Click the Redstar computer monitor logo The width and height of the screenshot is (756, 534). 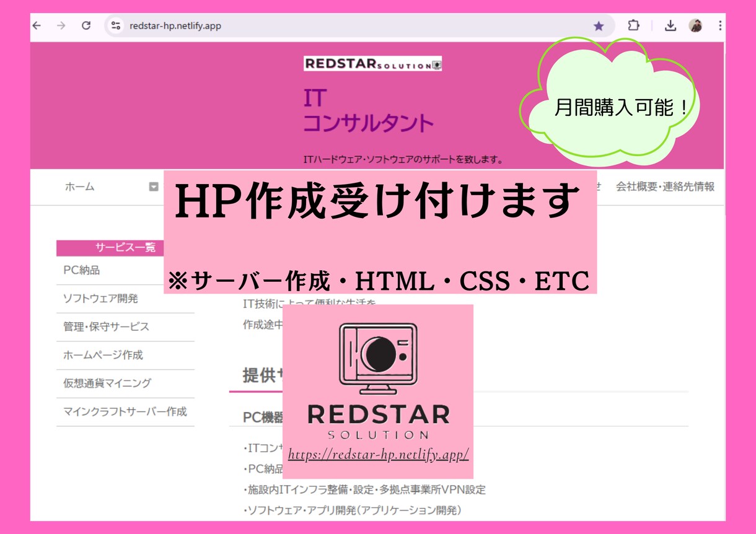point(378,359)
